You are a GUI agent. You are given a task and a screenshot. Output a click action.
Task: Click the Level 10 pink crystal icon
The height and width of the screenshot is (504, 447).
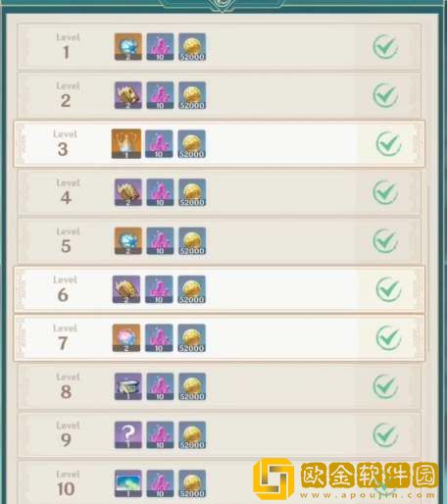[x=160, y=483]
